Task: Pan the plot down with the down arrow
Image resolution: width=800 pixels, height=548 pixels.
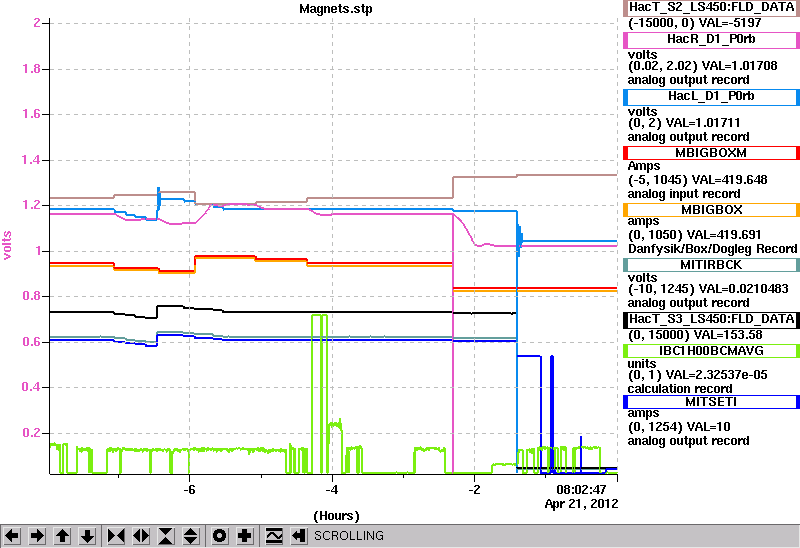Action: pos(87,536)
